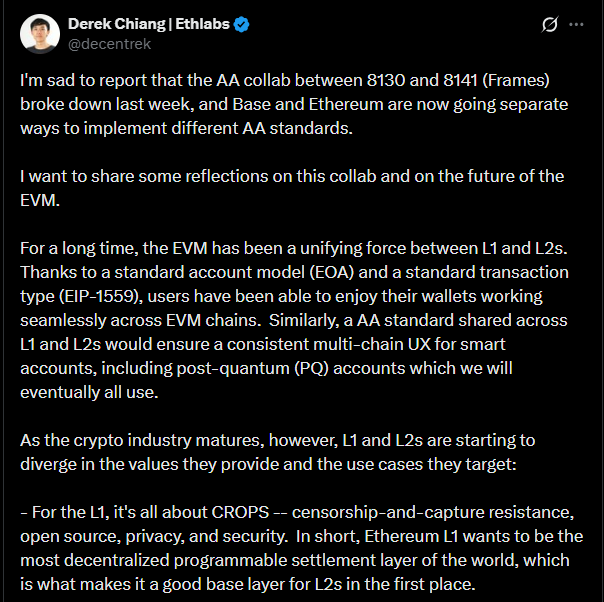Click the text 8141 (Frames)
This screenshot has width=604, height=602.
click(x=496, y=80)
